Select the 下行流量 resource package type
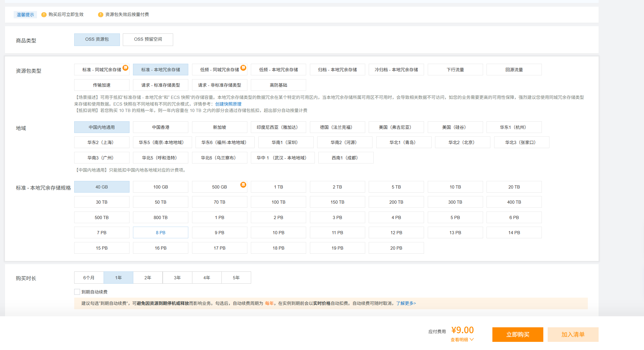The image size is (644, 350). click(455, 70)
